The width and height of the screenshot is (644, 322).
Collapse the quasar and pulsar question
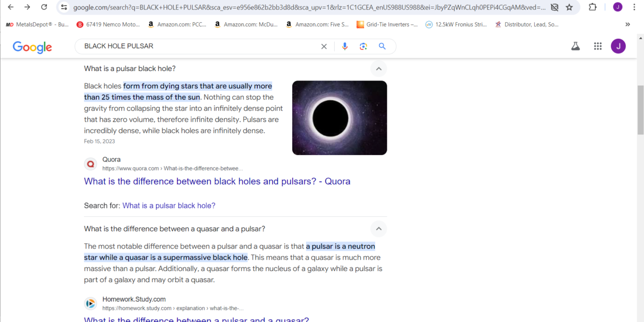pyautogui.click(x=378, y=228)
